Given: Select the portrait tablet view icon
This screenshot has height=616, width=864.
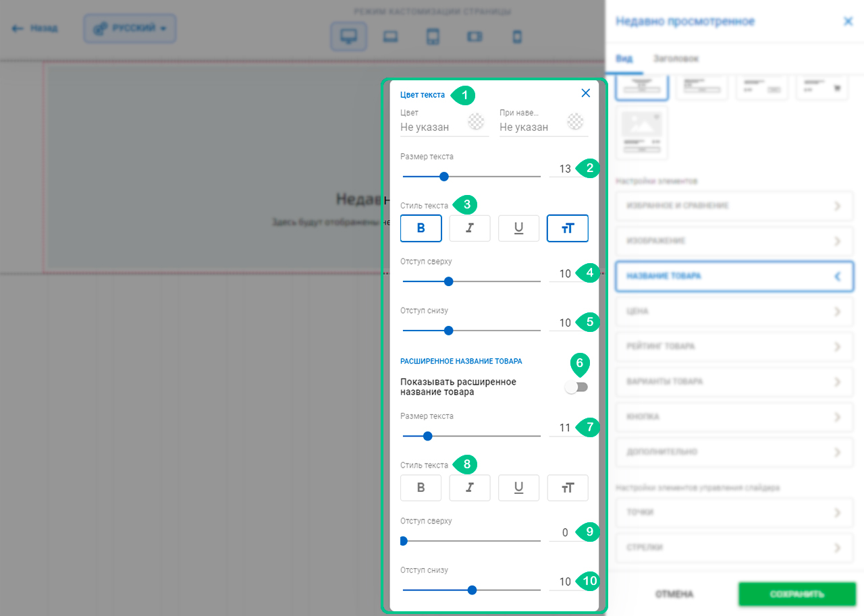Looking at the screenshot, I should (433, 36).
